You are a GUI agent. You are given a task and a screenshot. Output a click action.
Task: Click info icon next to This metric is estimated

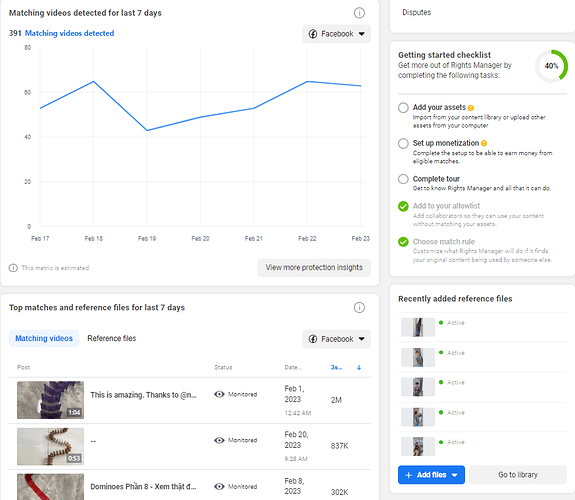pyautogui.click(x=13, y=268)
